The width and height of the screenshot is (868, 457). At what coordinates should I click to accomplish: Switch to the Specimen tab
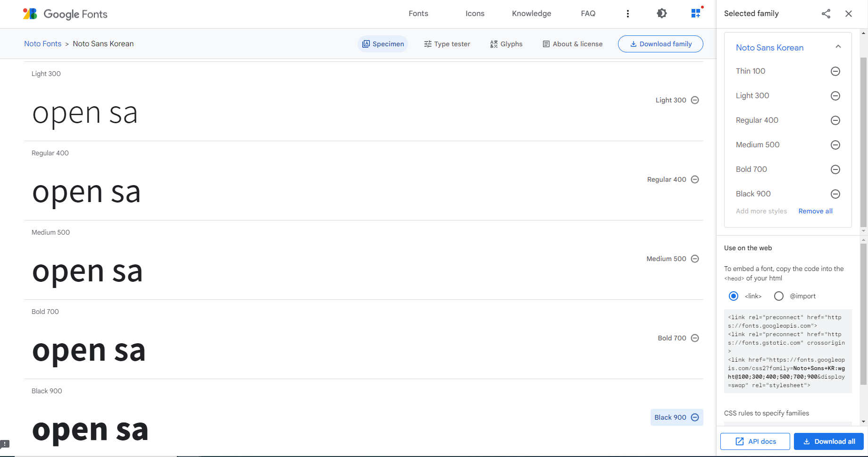coord(383,44)
